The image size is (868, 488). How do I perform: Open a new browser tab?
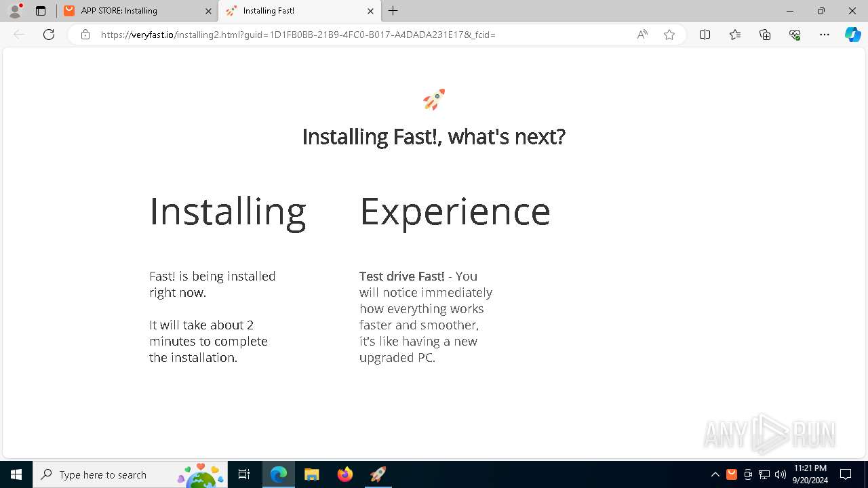(393, 11)
